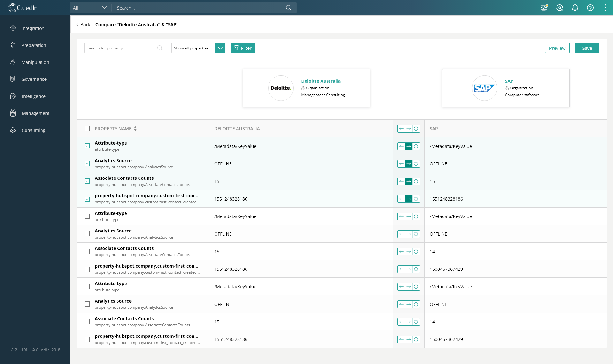Check the last Associate Contacts Counts checkbox
Viewport: 613px width, 364px height.
coord(87,322)
